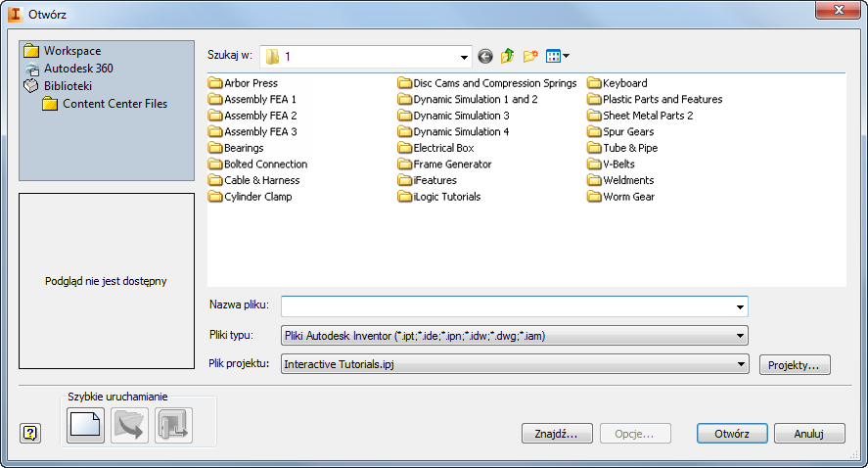
Task: Click the Anuluj button
Action: point(809,434)
